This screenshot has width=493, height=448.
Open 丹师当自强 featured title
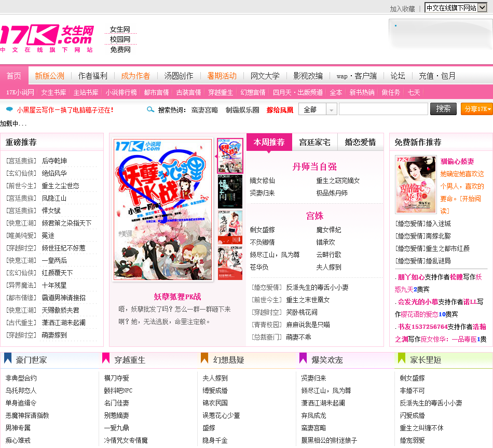tap(314, 166)
